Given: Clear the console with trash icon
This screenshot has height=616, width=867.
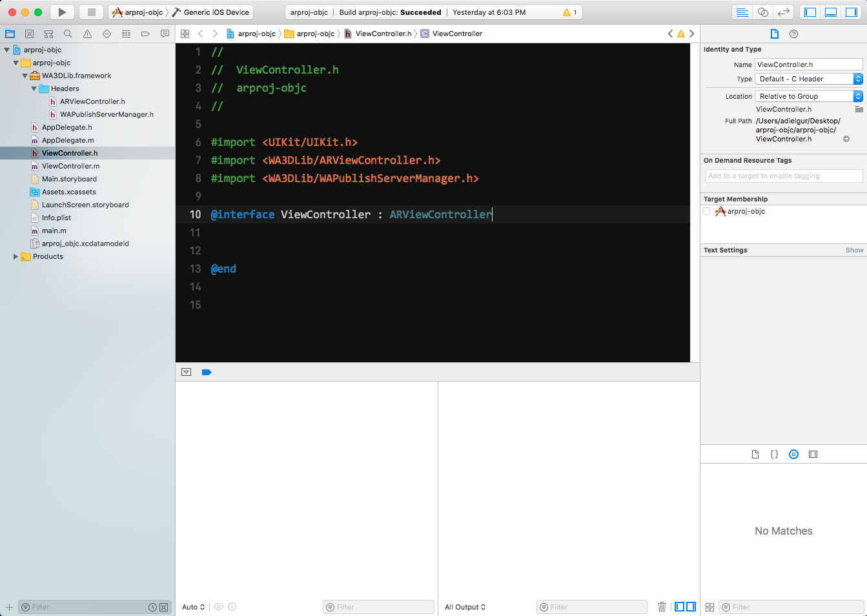Looking at the screenshot, I should pyautogui.click(x=662, y=607).
